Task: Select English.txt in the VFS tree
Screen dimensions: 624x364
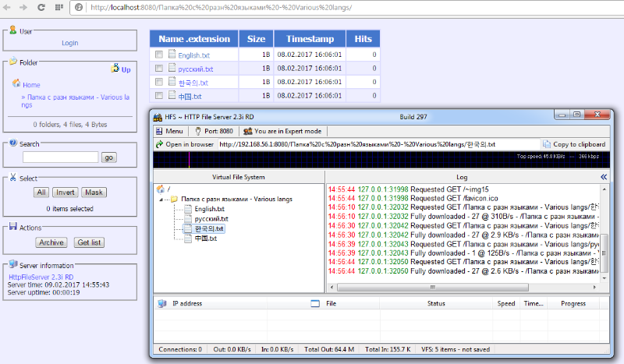Action: (x=209, y=209)
